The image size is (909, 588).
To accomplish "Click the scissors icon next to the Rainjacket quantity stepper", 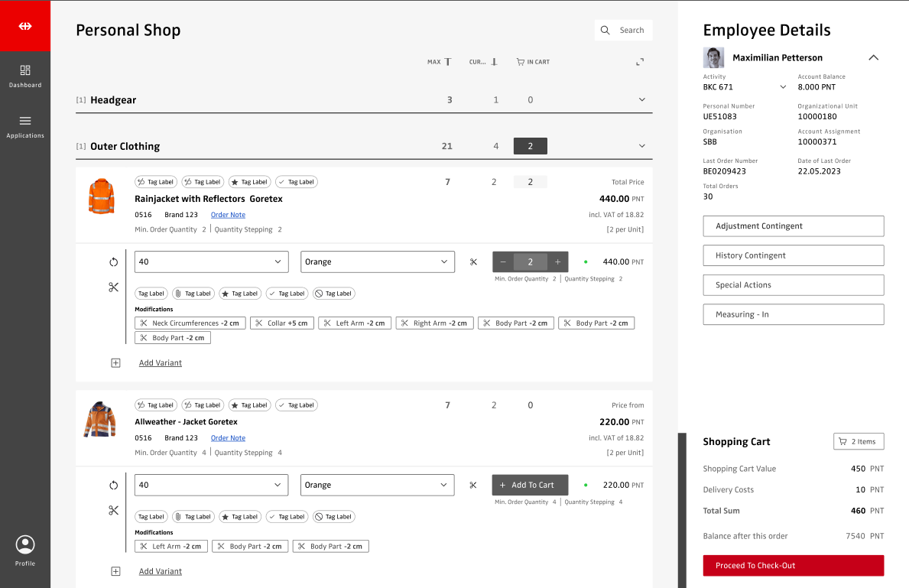I will pyautogui.click(x=473, y=262).
